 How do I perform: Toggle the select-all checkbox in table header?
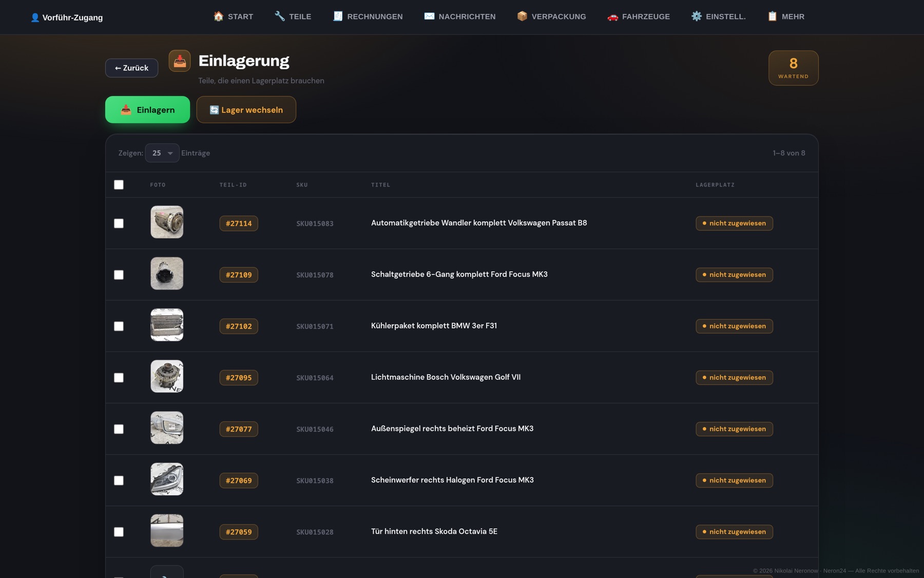coord(119,185)
